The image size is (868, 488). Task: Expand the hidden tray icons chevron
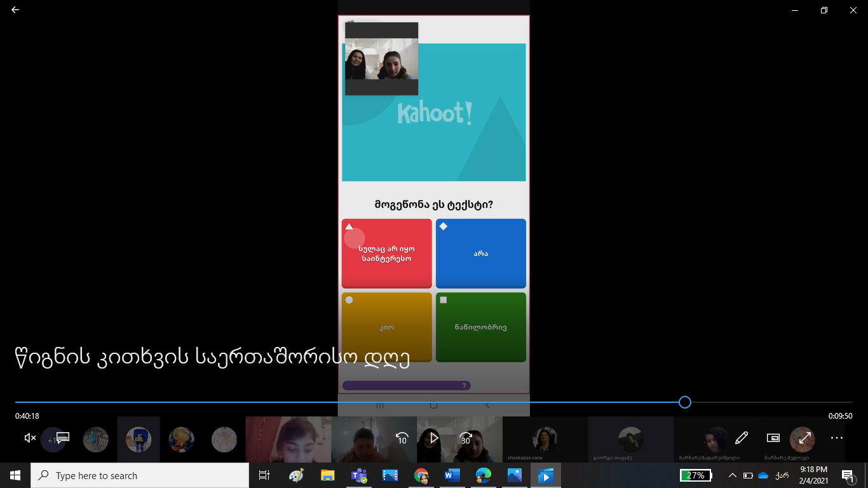732,475
